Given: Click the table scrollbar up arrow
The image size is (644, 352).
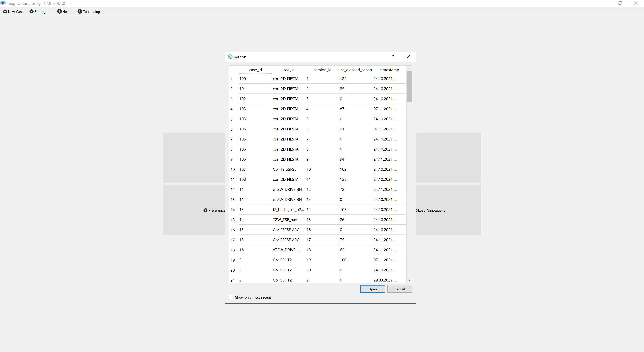Looking at the screenshot, I should (x=409, y=68).
